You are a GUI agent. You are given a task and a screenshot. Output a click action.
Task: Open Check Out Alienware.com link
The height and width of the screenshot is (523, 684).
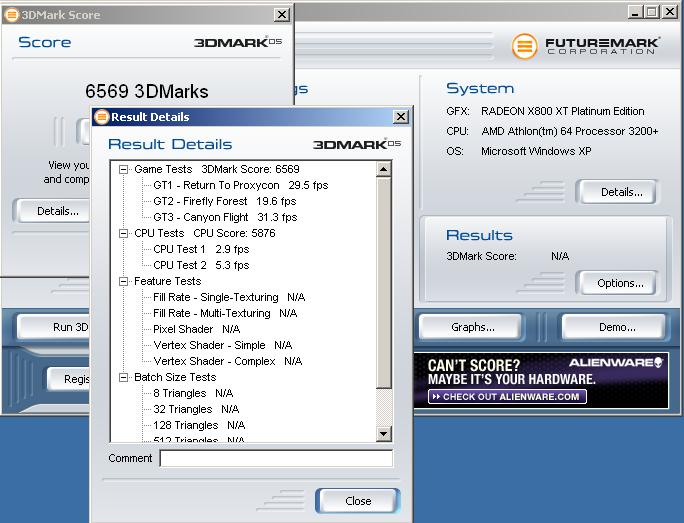click(507, 397)
